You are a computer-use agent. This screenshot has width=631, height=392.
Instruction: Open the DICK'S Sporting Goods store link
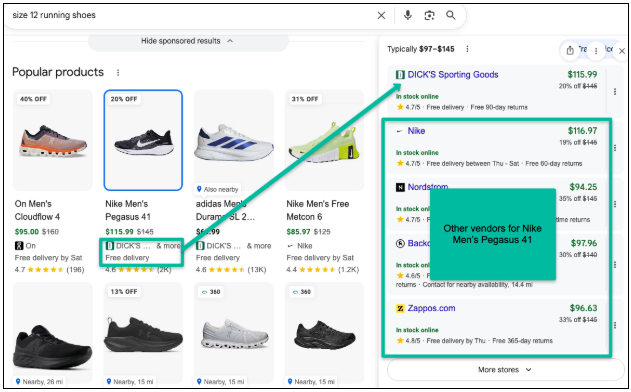(x=453, y=74)
